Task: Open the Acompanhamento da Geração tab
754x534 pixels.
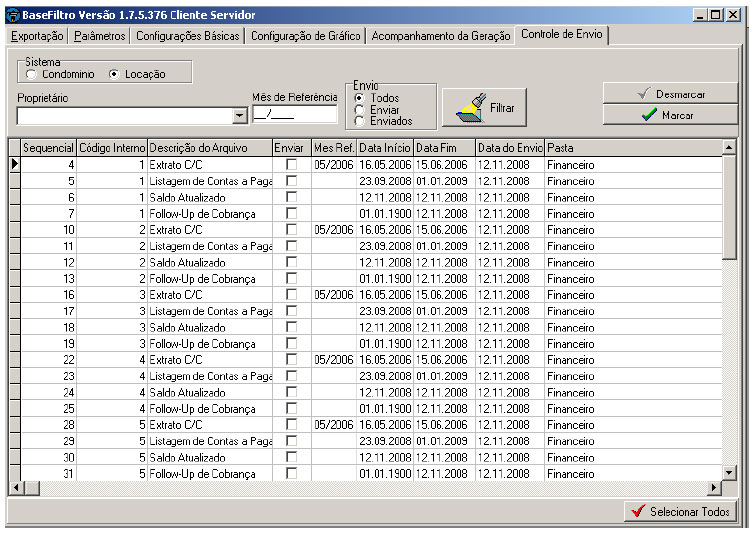Action: 440,36
